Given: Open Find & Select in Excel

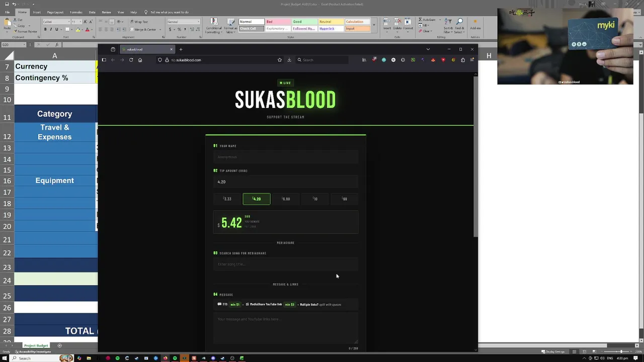Looking at the screenshot, I should (460, 25).
